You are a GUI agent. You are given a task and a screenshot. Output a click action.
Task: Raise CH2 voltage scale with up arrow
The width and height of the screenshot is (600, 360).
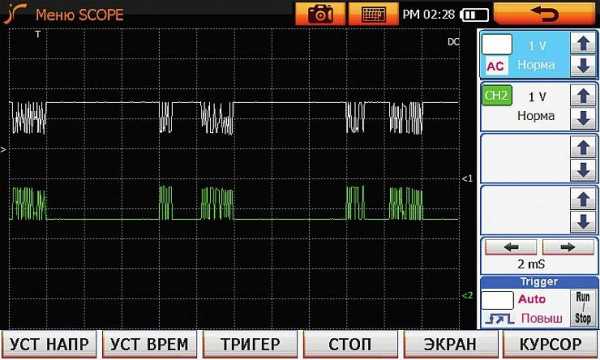point(583,96)
